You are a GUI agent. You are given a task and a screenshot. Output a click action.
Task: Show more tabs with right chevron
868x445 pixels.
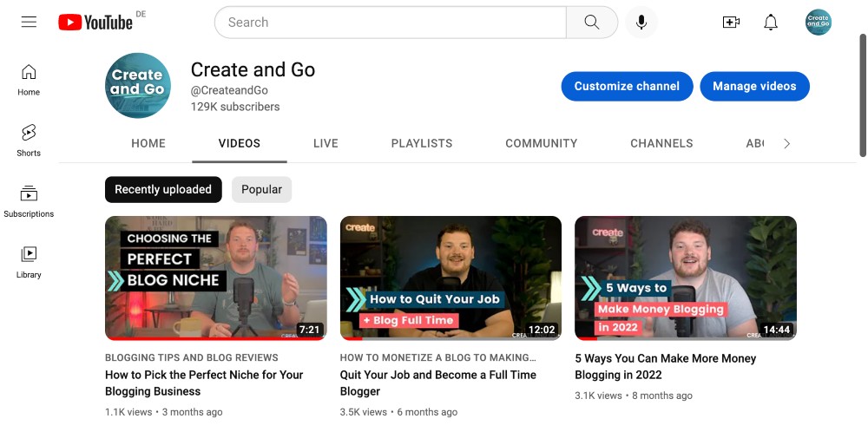point(786,144)
